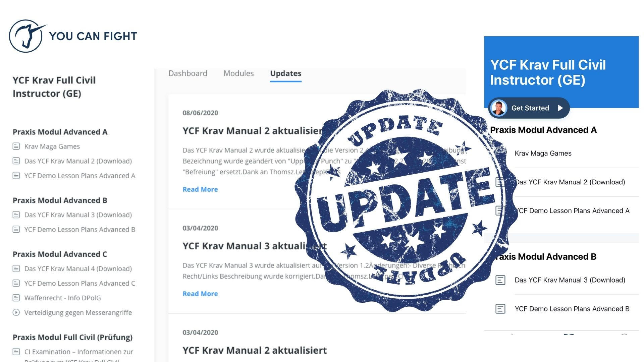This screenshot has width=644, height=362.
Task: Click Read More under Krav Manual 2 update
Action: coord(200,189)
